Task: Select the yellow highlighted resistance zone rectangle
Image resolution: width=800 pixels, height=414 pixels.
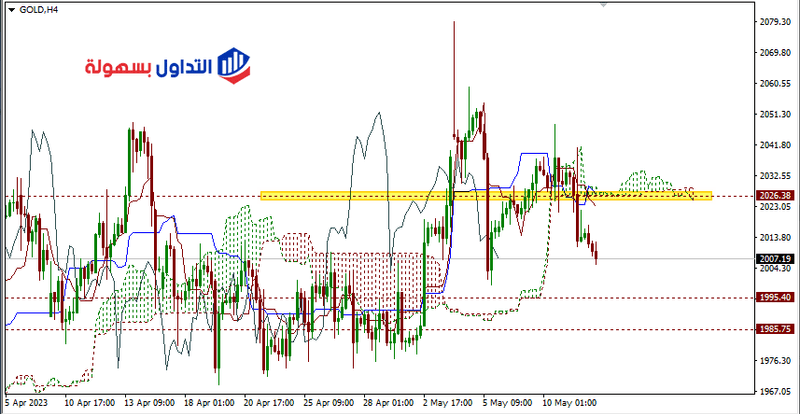Action: pos(485,196)
